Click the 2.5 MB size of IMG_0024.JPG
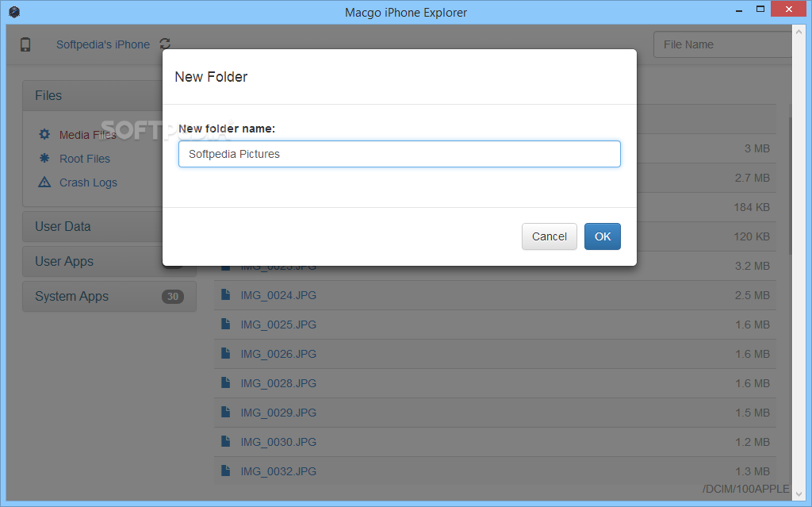Screen dimensions: 812x507 coord(753,295)
